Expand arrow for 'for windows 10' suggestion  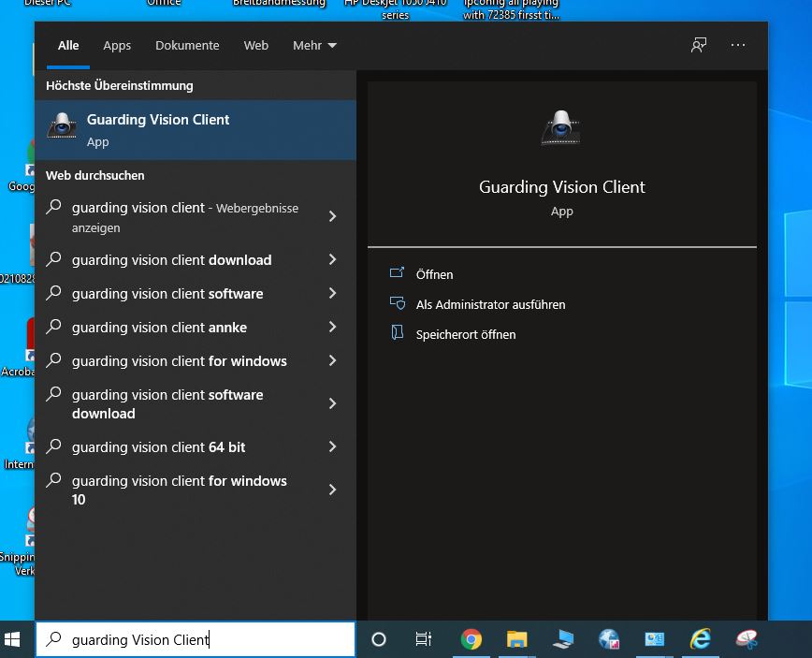click(x=332, y=490)
